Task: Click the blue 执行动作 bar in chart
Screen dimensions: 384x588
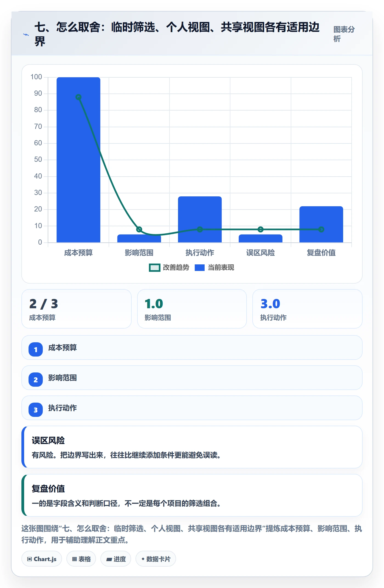Action: click(200, 219)
